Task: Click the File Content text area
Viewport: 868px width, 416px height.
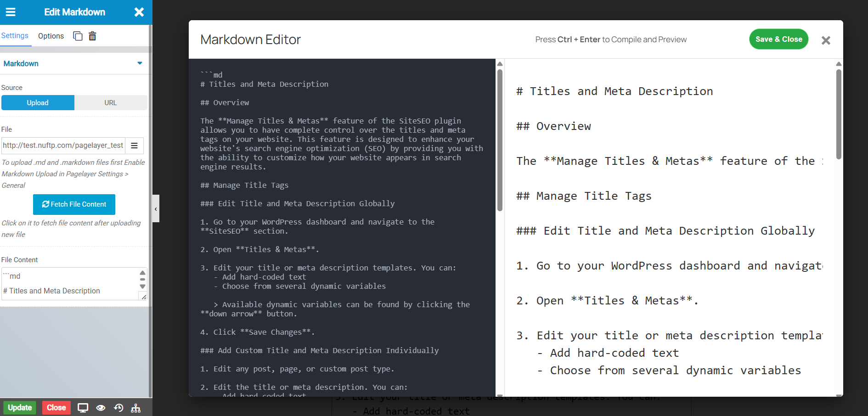Action: tap(70, 284)
